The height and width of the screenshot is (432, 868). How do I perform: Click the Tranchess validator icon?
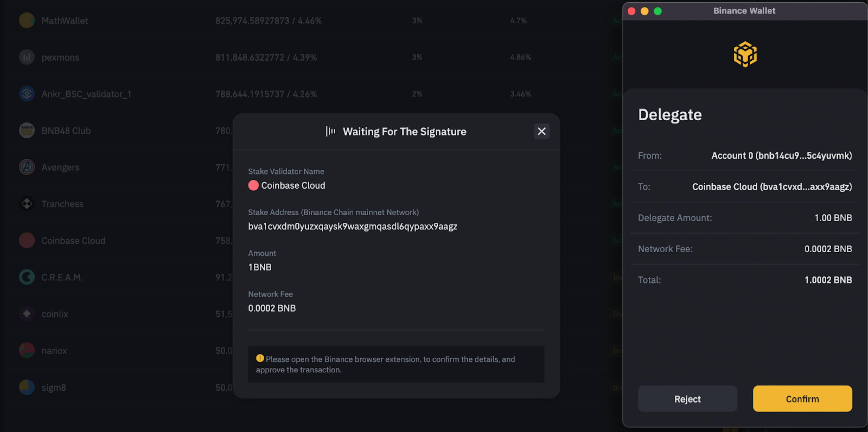pos(27,204)
